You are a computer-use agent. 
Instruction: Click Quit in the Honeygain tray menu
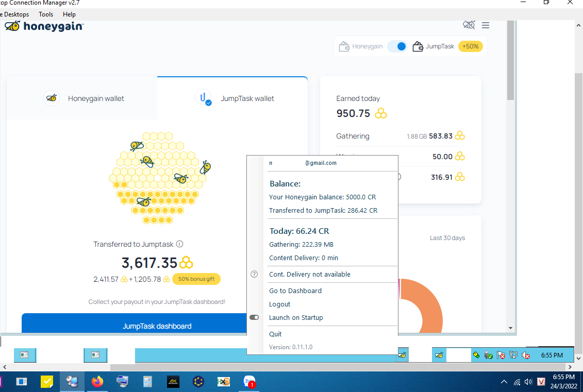[275, 334]
